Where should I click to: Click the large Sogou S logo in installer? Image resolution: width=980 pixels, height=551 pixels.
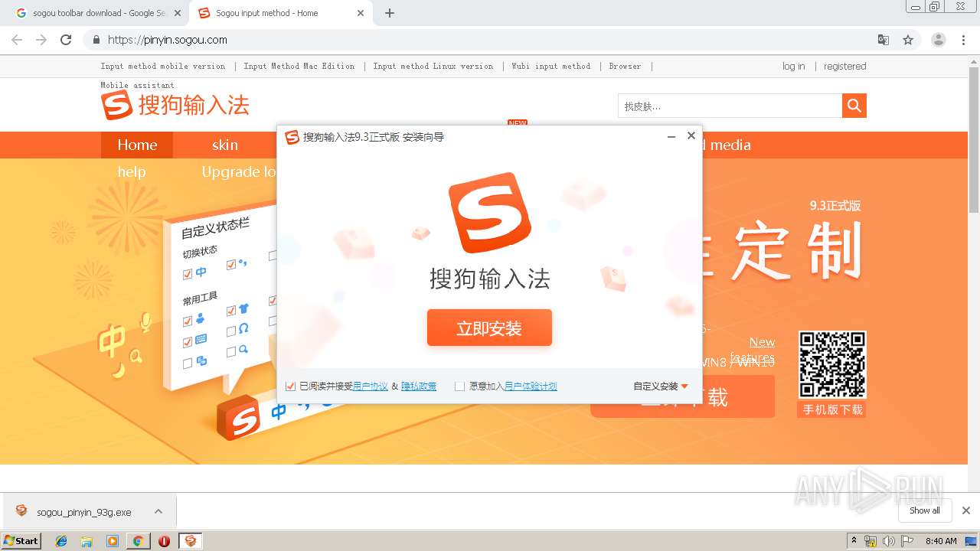coord(489,213)
